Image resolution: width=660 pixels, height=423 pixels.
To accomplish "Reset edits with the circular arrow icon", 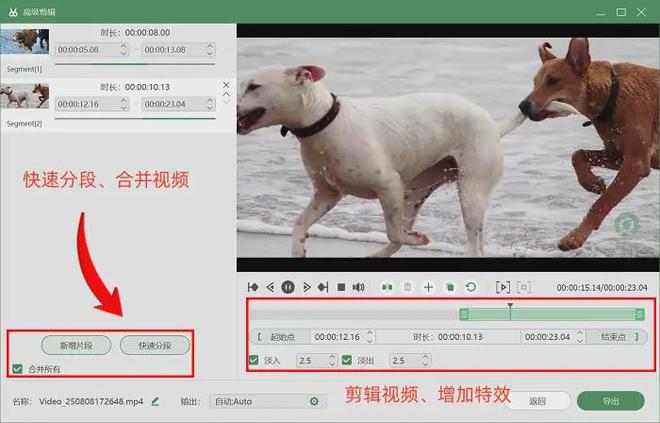I will 471,287.
